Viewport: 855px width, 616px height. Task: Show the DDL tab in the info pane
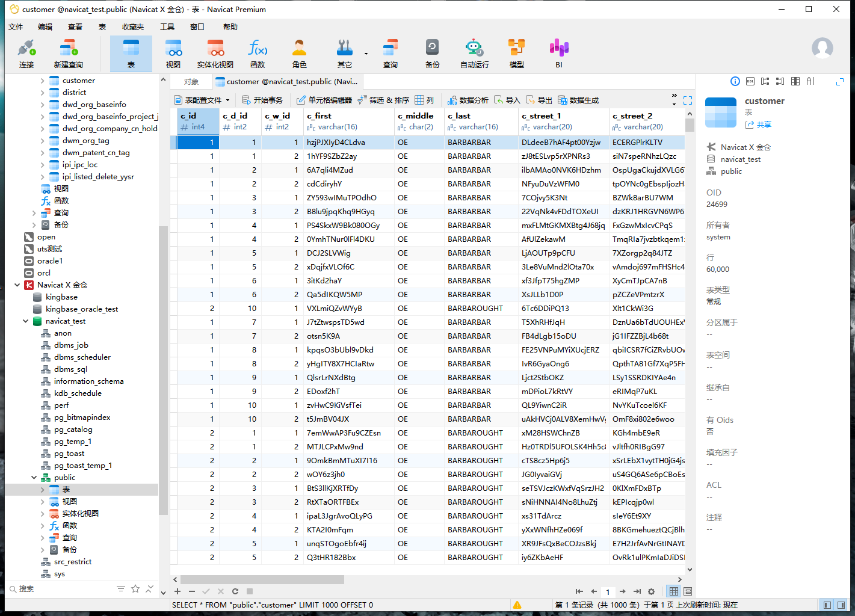click(750, 81)
